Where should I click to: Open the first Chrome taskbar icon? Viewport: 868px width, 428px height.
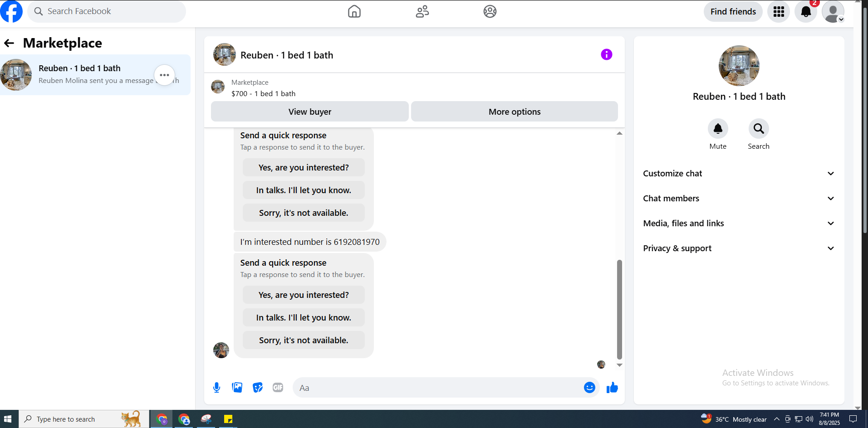(162, 419)
